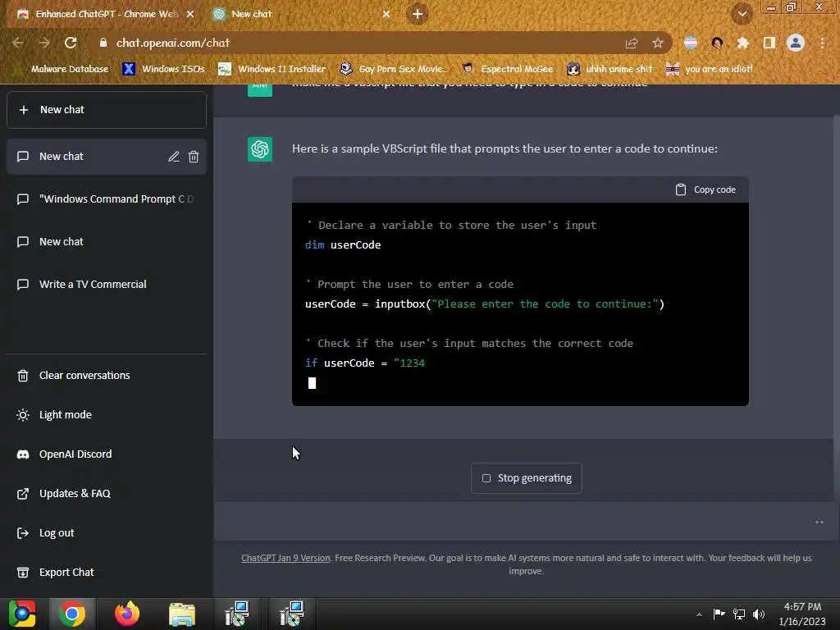
Task: Open the Write a TV Commercial conversation
Action: [107, 285]
